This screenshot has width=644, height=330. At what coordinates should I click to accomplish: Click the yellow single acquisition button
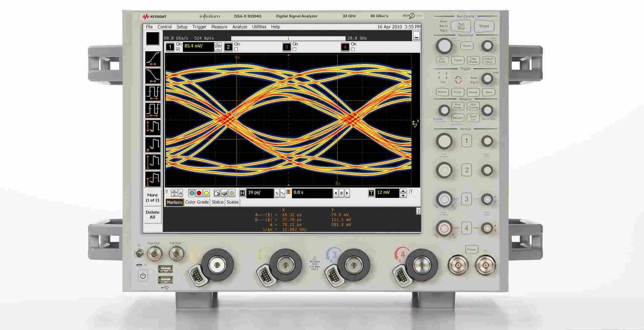coord(206,193)
